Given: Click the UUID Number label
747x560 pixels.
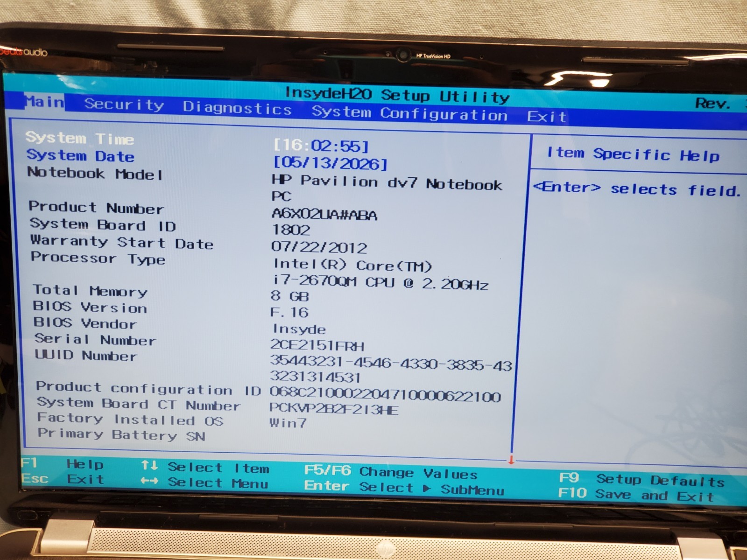Looking at the screenshot, I should point(86,356).
